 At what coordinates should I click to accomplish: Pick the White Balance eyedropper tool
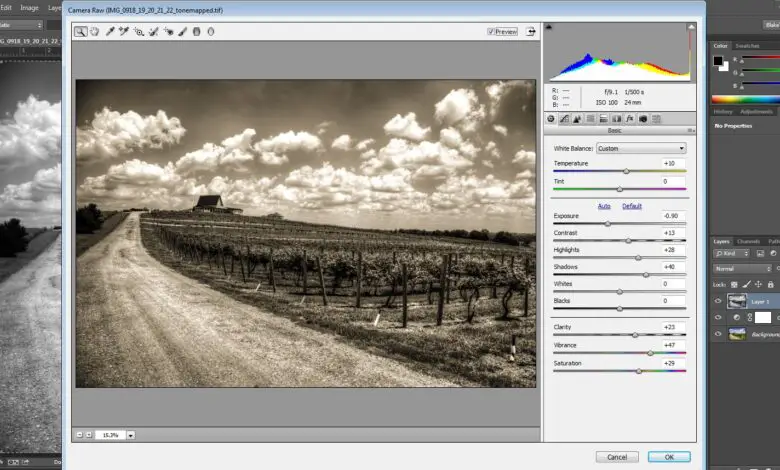(x=109, y=32)
